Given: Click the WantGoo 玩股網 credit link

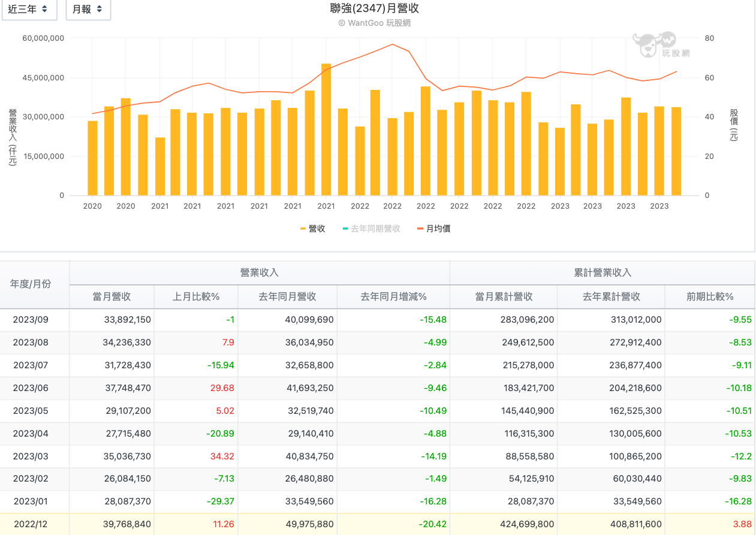Looking at the screenshot, I should pos(374,23).
